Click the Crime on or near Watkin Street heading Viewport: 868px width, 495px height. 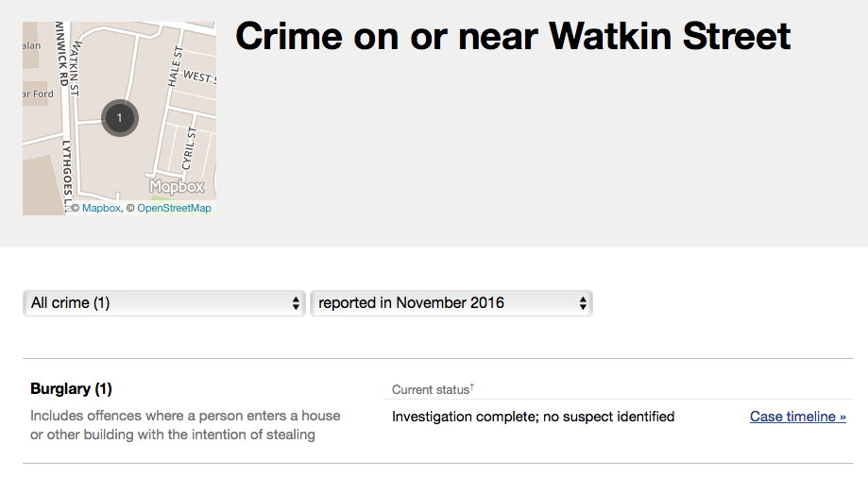pos(513,37)
